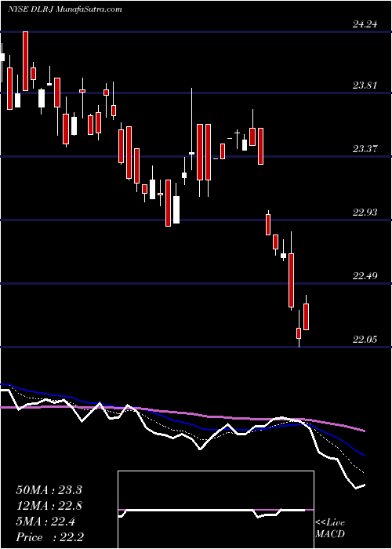Select the 23.37 price level label

coord(365,149)
